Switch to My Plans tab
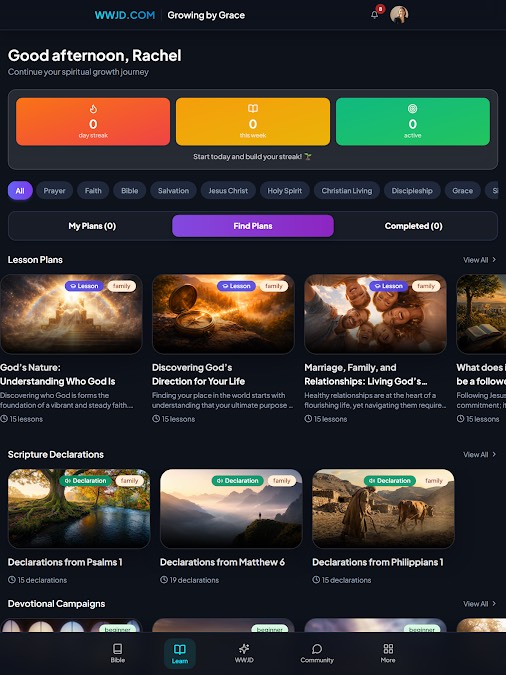 coord(92,226)
